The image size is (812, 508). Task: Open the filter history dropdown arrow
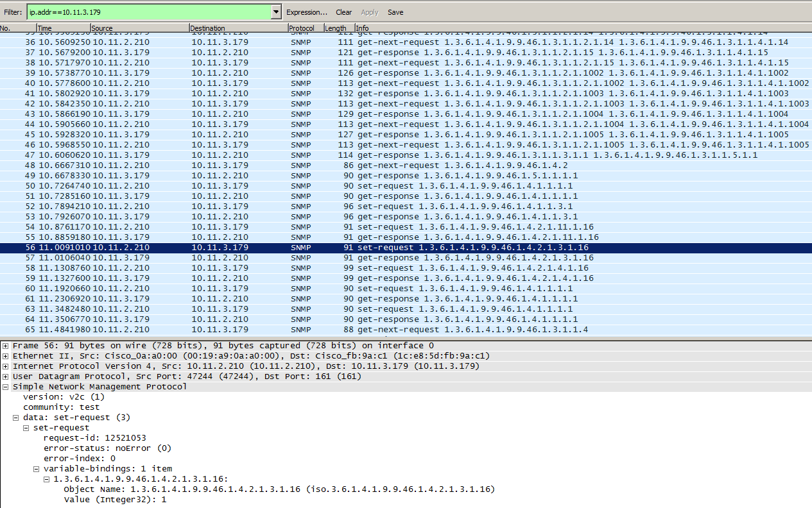pyautogui.click(x=277, y=12)
